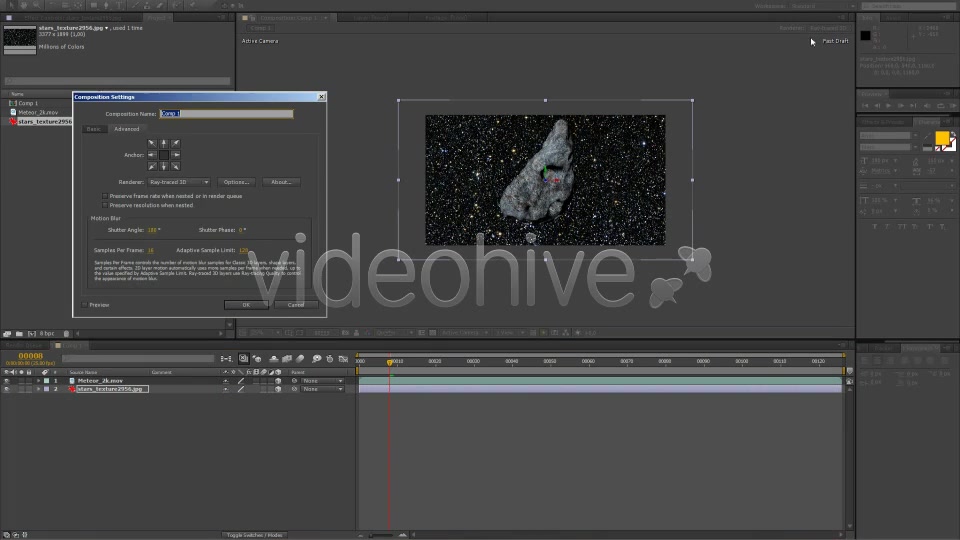
Task: Toggle the Preview checkbox in Composition Settings
Action: click(84, 304)
